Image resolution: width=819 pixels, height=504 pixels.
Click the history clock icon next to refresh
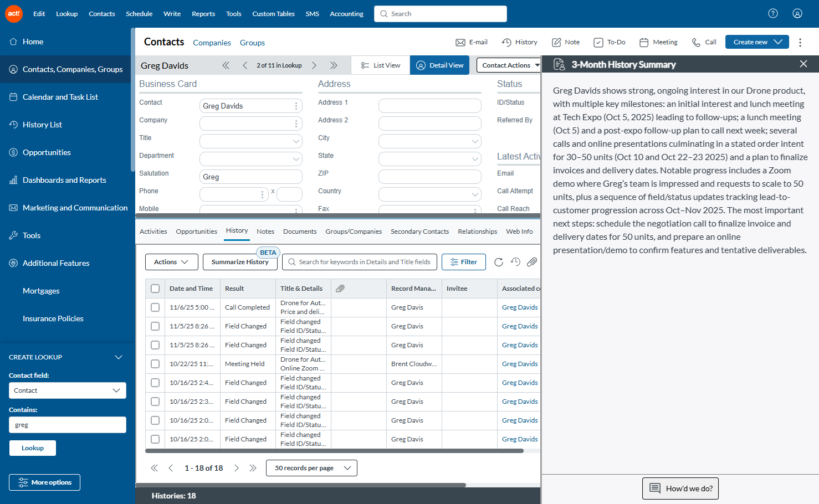pos(515,262)
